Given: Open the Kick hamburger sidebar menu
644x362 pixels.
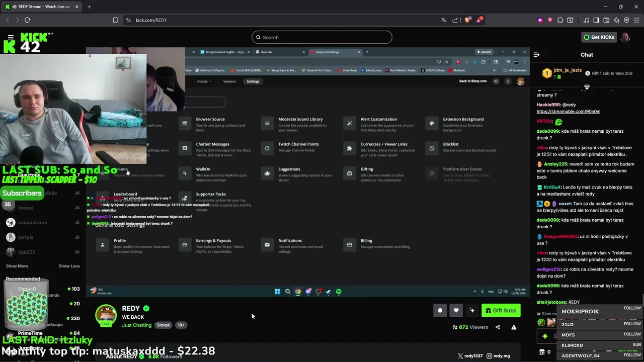Looking at the screenshot, I should [11, 37].
